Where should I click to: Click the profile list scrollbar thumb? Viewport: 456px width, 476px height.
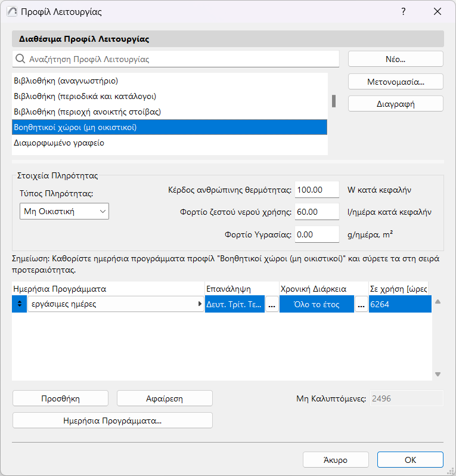(334, 101)
